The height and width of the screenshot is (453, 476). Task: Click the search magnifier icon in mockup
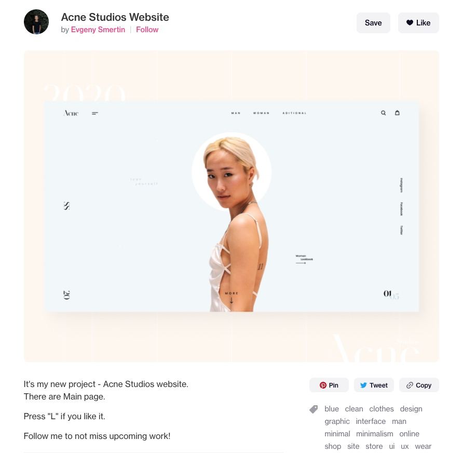(384, 113)
